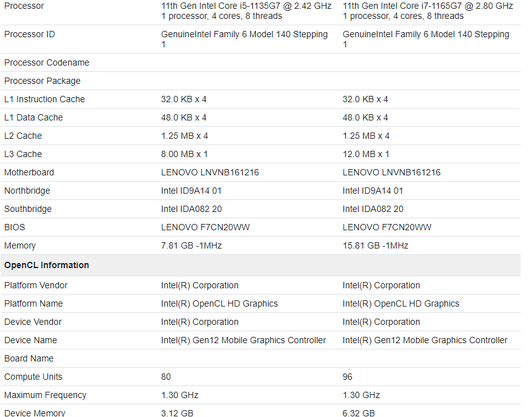Select the '8.00 MB x 1' value

click(x=184, y=155)
